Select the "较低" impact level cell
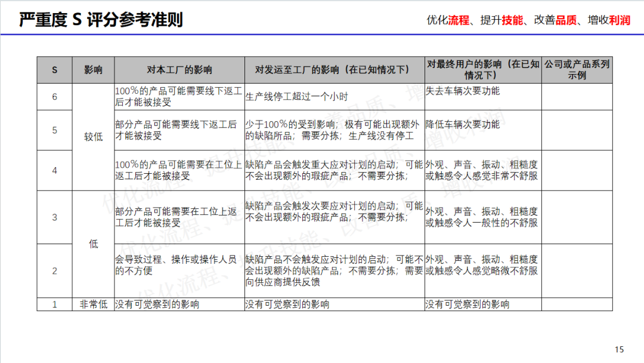Viewport: 644px width, 363px height. click(93, 137)
